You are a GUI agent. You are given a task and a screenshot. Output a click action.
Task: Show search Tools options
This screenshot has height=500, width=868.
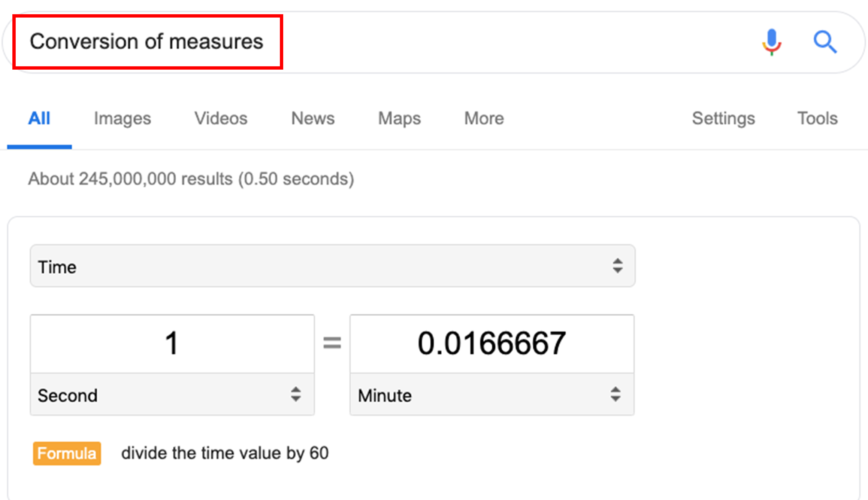pyautogui.click(x=817, y=119)
